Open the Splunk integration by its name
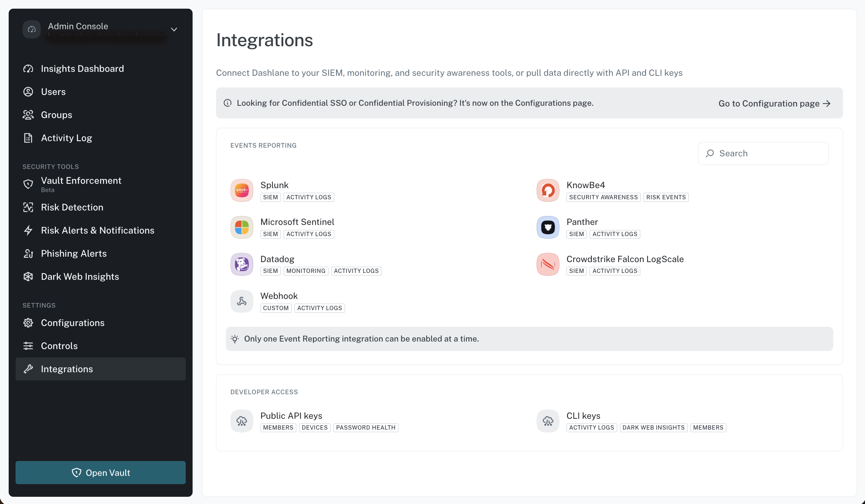865x504 pixels. (x=274, y=185)
